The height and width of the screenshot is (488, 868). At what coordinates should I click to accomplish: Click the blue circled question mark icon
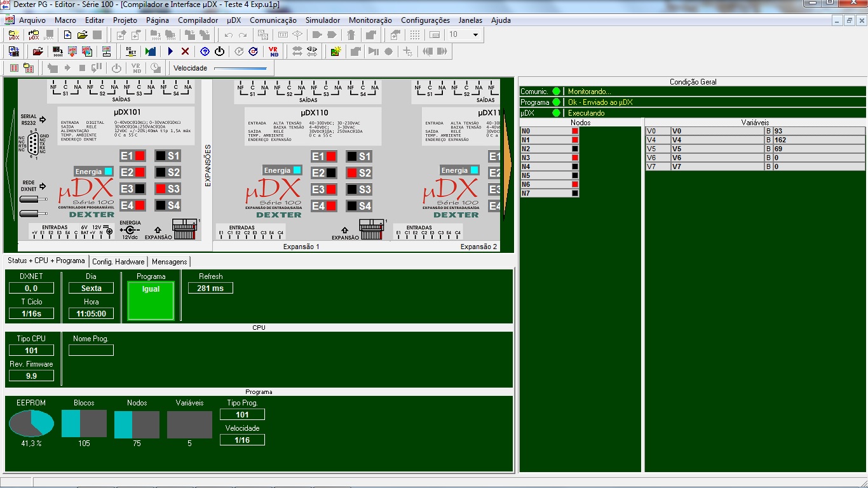205,51
